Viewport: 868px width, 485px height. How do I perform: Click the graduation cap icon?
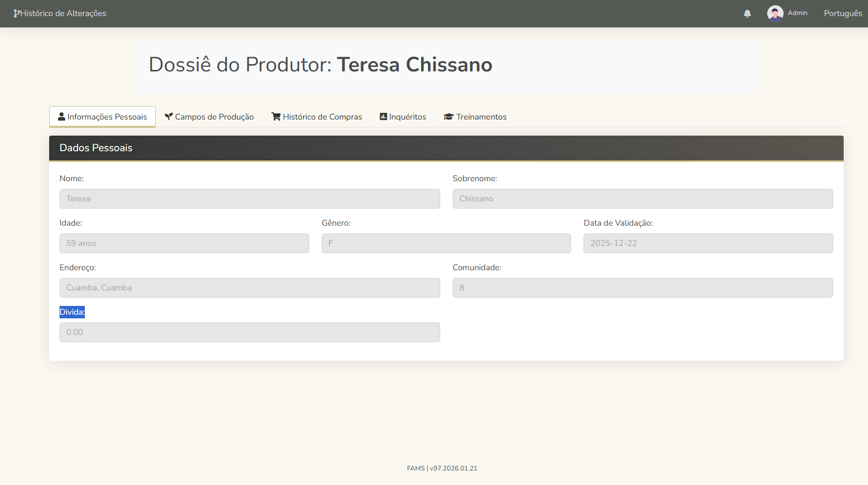448,117
